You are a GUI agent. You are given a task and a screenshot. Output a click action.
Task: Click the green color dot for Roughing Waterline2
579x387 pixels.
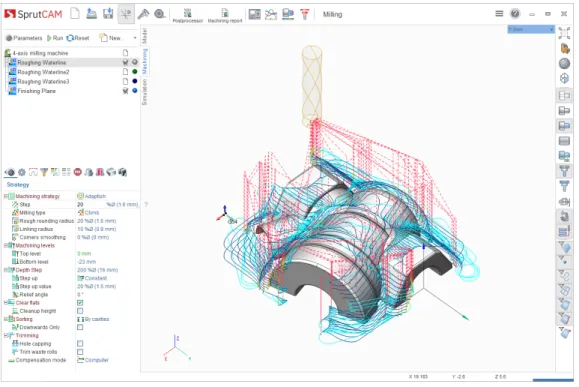(135, 72)
